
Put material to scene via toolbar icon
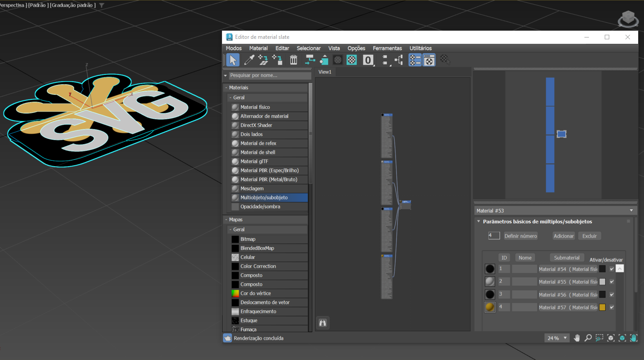coord(263,60)
